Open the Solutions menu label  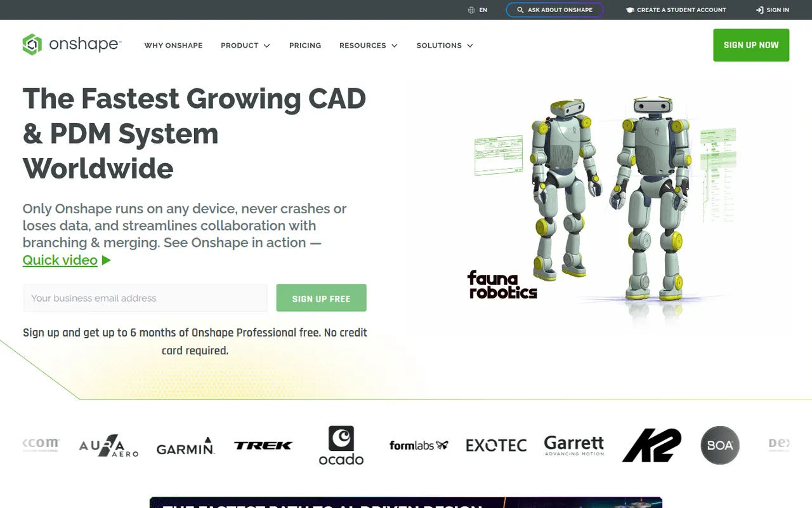pos(439,46)
